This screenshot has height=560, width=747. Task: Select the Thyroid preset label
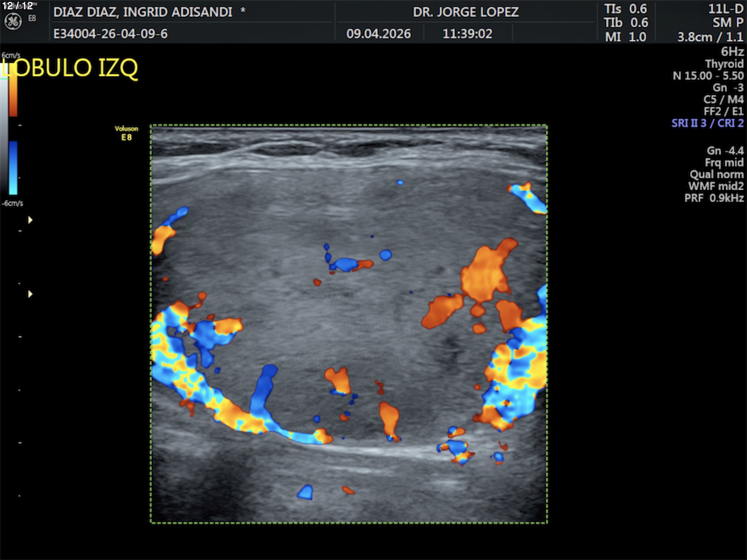pyautogui.click(x=724, y=64)
